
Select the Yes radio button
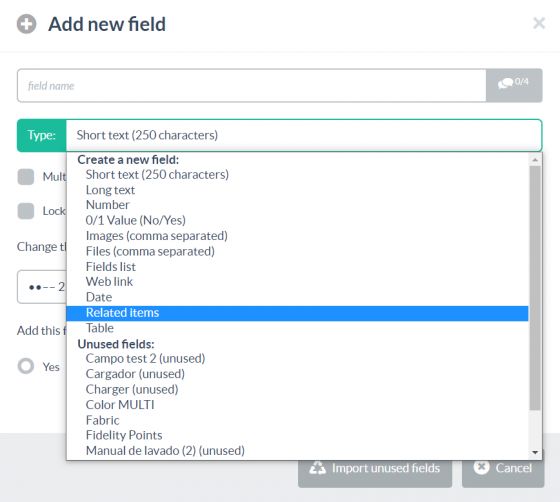pos(26,366)
